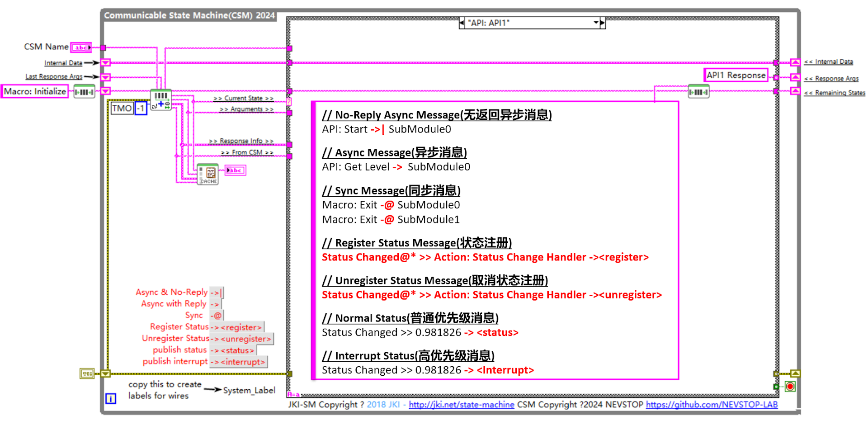
Task: Open the http://jki.net/state-machine hyperlink
Action: pos(461,405)
